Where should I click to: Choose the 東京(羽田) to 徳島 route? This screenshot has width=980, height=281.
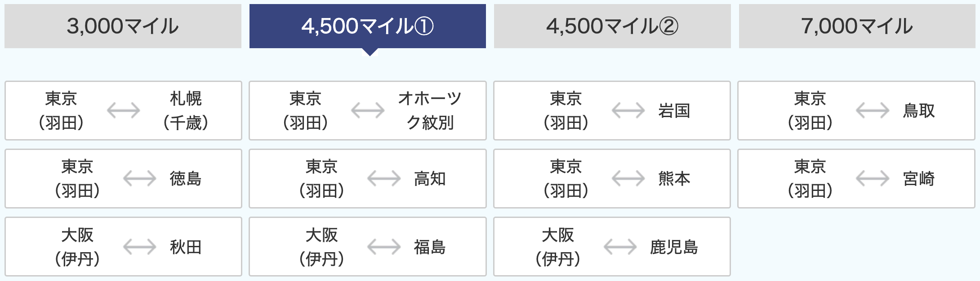point(123,179)
